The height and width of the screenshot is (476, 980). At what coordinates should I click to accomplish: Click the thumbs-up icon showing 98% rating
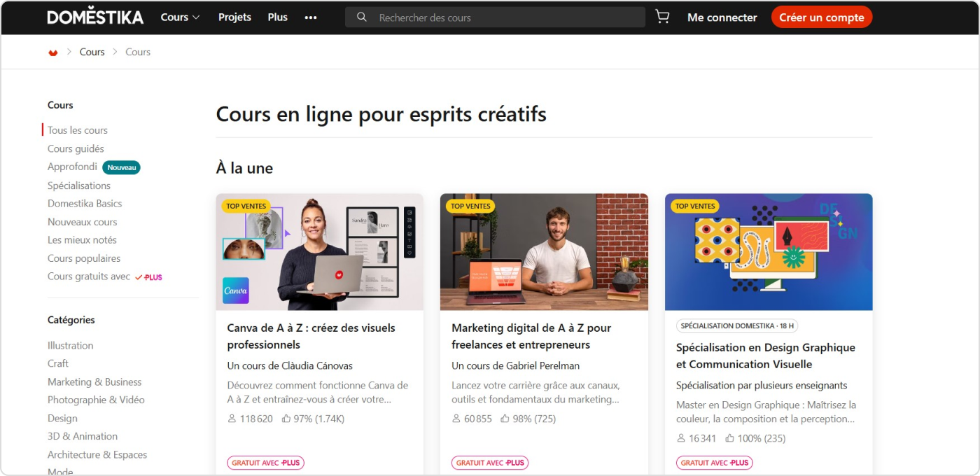504,419
